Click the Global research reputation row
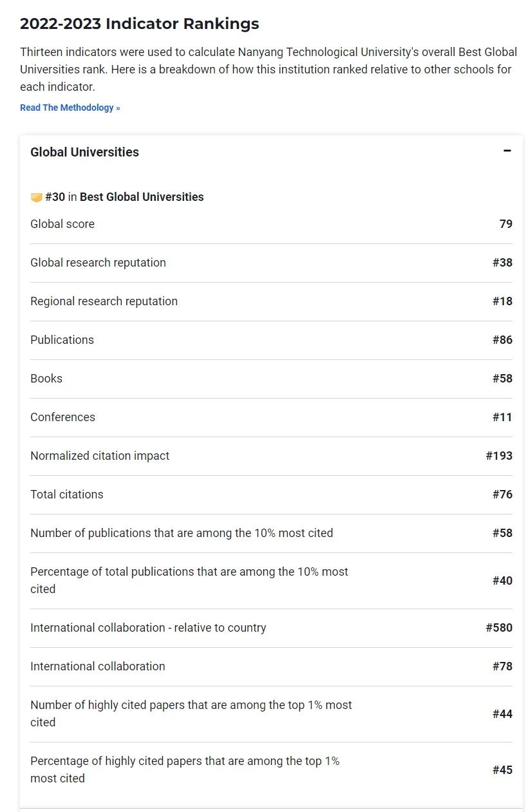The image size is (526, 812). [271, 263]
